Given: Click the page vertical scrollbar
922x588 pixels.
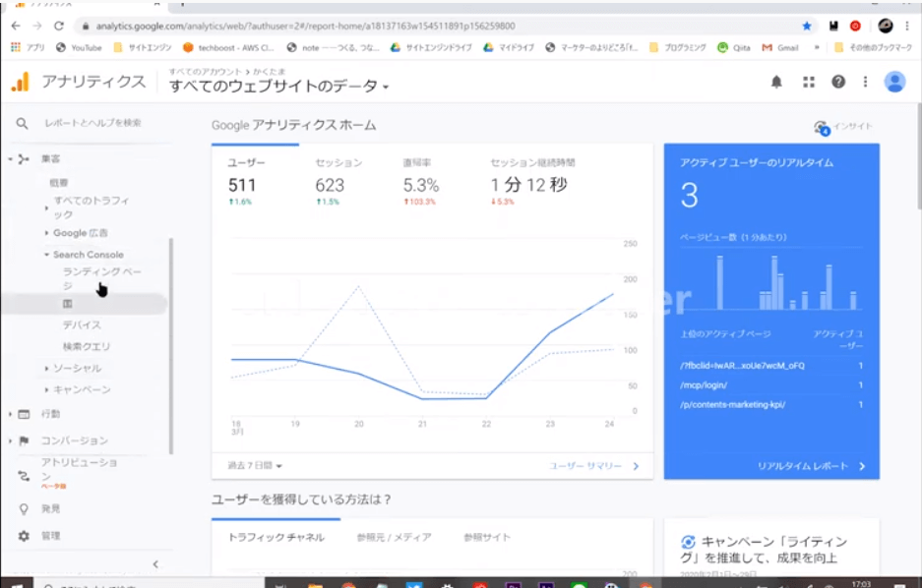Looking at the screenshot, I should (918, 155).
